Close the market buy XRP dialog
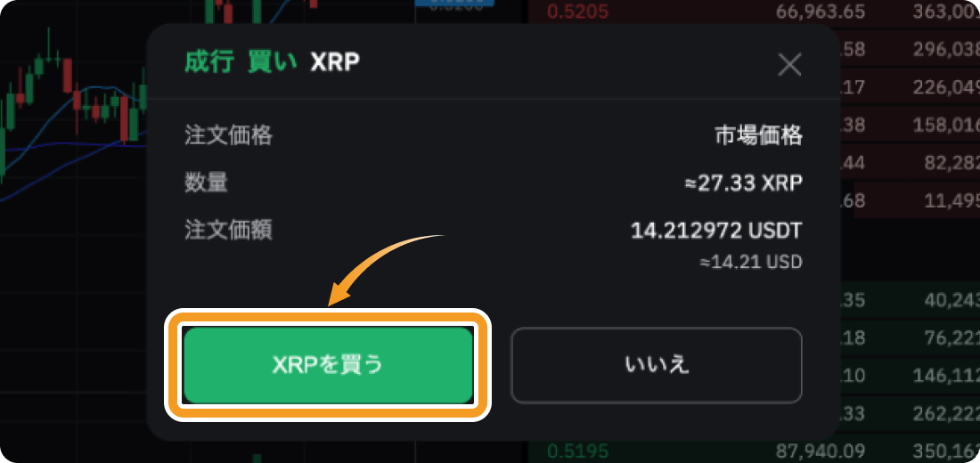The height and width of the screenshot is (463, 980). [x=789, y=64]
